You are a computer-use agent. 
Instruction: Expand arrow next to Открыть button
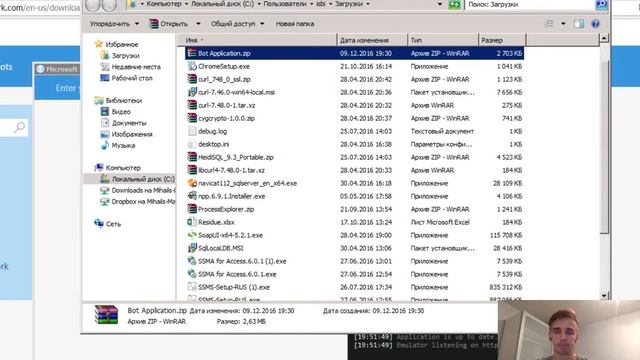pos(198,24)
